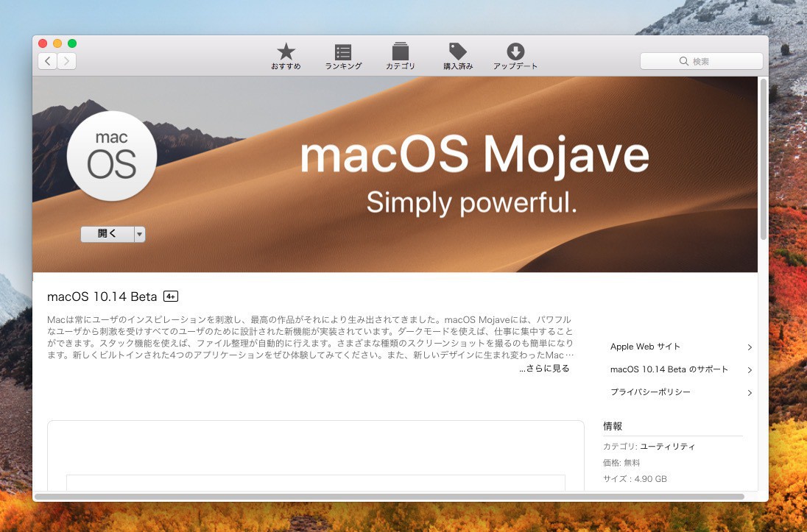
Task: Go to アップデート updates tab
Action: point(515,56)
